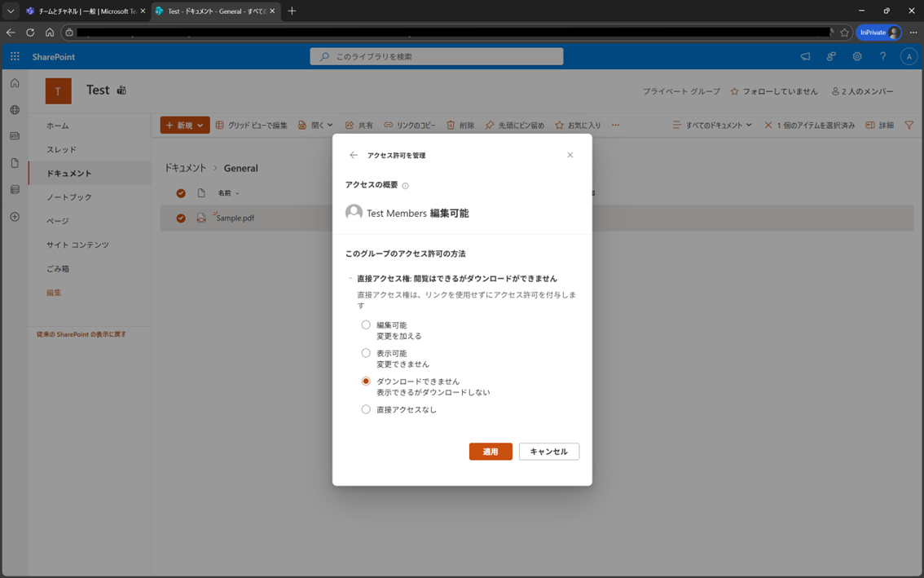
Task: Open スレッド in site navigation
Action: point(61,150)
